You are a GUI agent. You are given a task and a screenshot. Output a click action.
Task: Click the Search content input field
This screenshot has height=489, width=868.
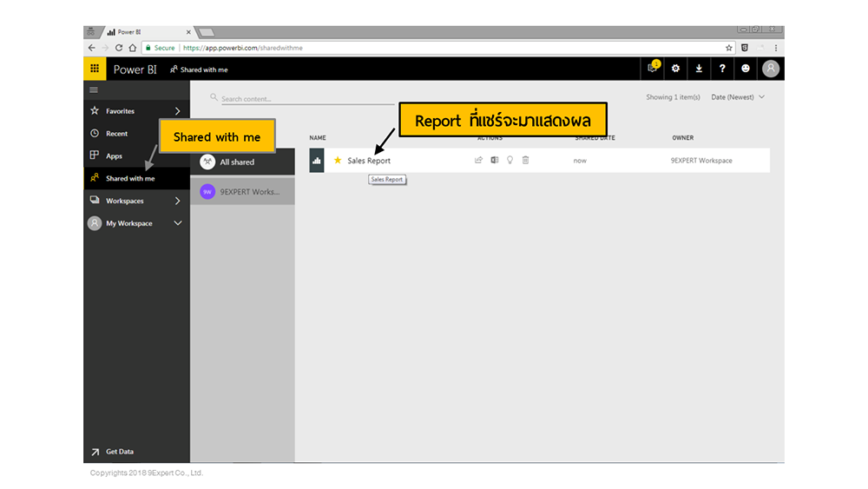[x=306, y=99]
